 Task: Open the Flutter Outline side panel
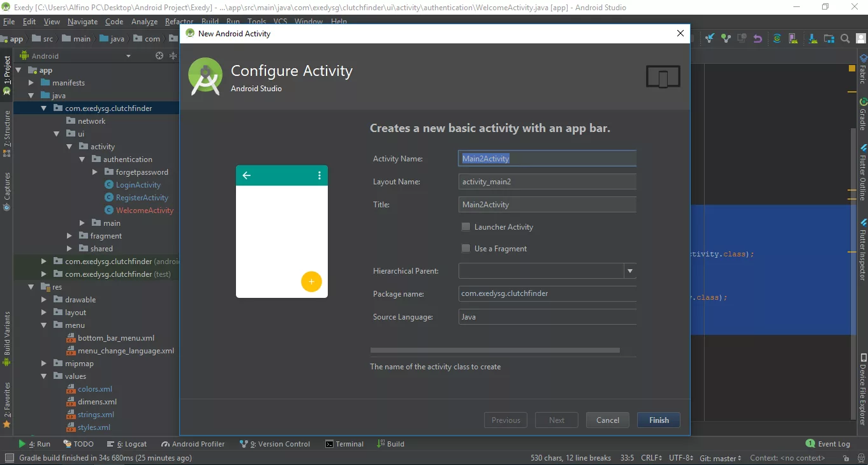[x=863, y=172]
